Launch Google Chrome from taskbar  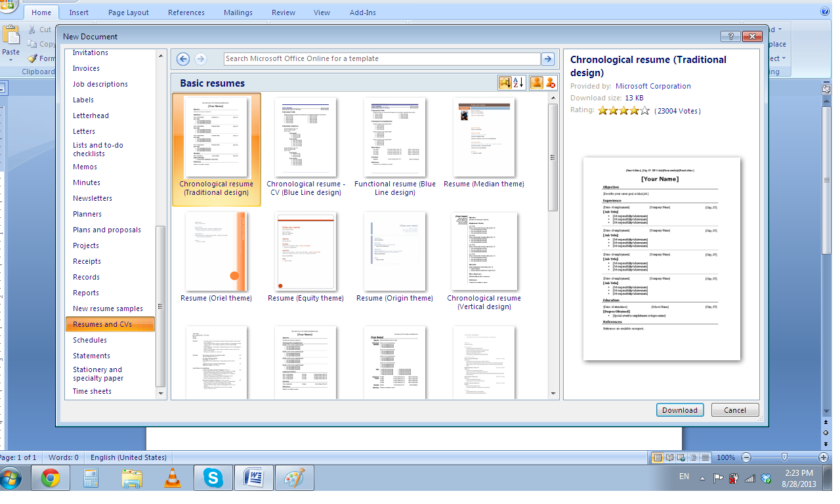tap(51, 478)
